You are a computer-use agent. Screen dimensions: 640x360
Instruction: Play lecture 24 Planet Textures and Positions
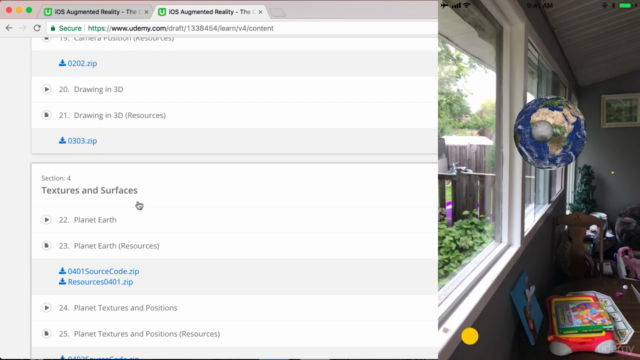click(47, 308)
